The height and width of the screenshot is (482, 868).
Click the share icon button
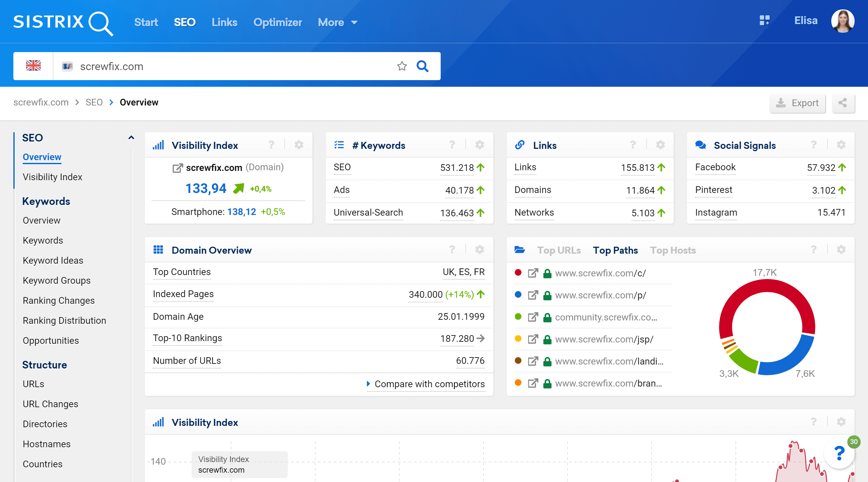(x=843, y=103)
